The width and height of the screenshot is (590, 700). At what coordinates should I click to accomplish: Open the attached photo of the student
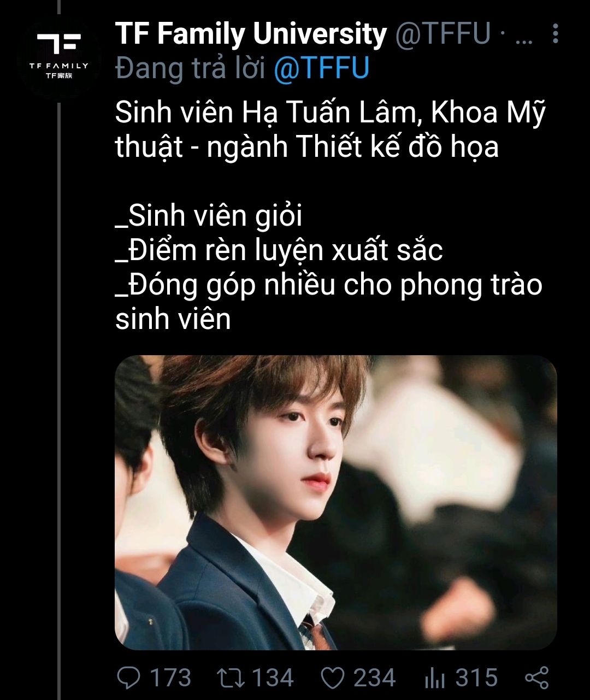click(x=336, y=503)
